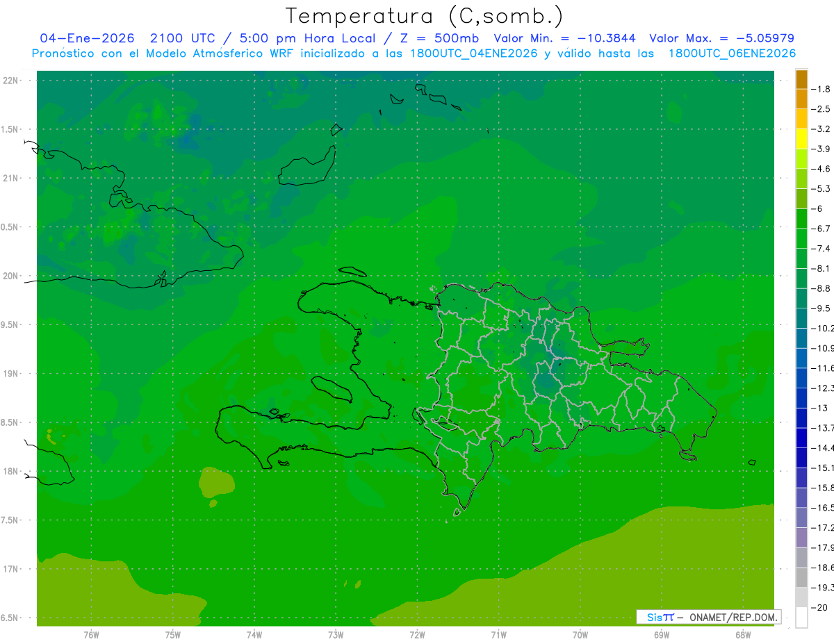Select the "-19.3" color scale value
Viewport: 834px width, 644px height.
point(822,588)
